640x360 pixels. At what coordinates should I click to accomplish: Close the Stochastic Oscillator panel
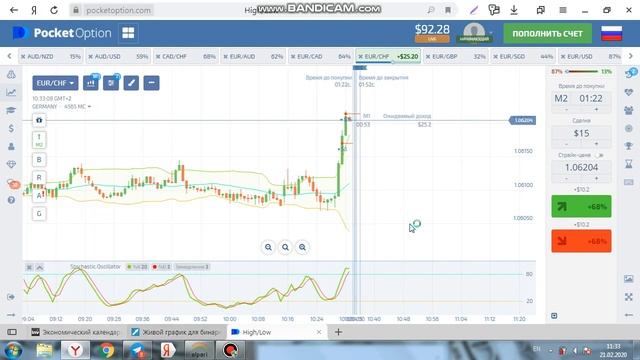click(29, 267)
